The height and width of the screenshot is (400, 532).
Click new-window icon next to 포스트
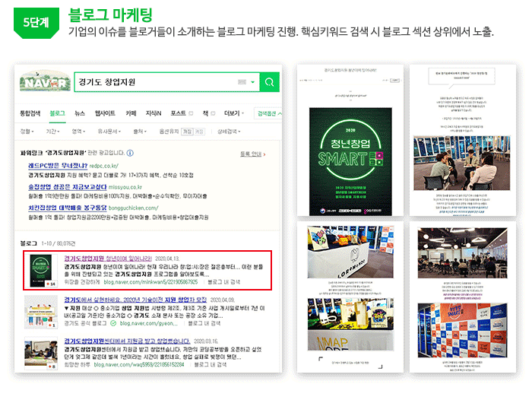pos(191,113)
